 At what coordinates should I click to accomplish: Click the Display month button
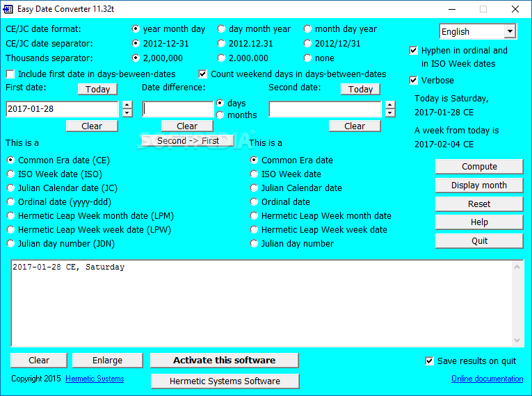pos(479,185)
